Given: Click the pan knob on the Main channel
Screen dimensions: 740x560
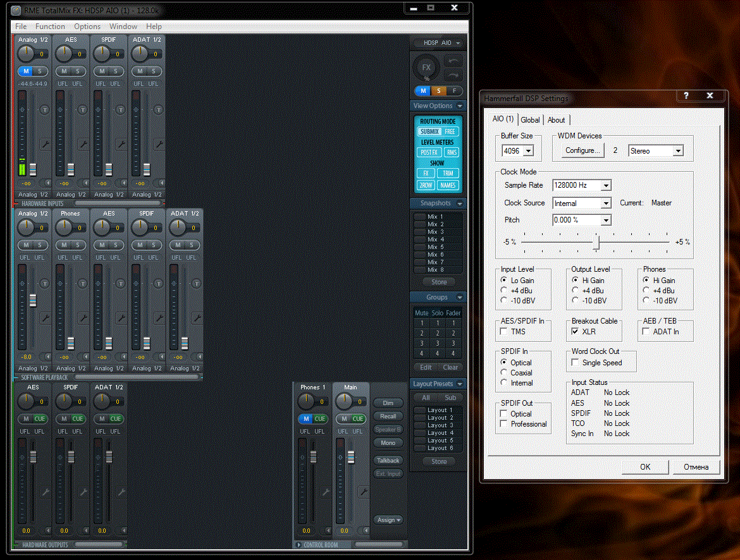Looking at the screenshot, I should 343,401.
